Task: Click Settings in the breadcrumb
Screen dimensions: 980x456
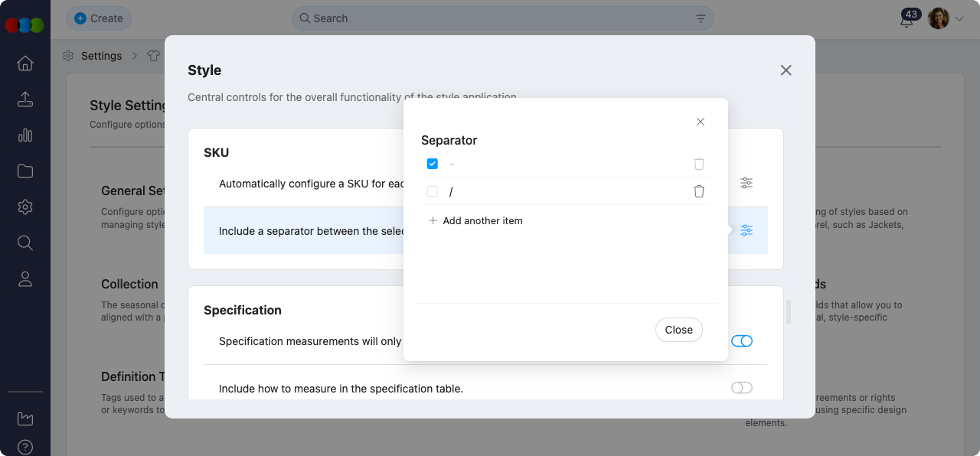Action: (x=101, y=56)
